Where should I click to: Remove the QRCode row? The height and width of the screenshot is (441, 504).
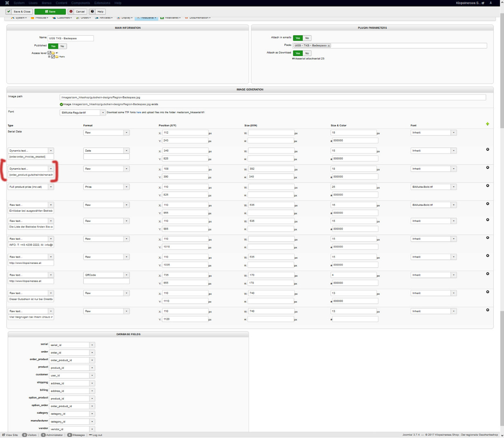click(x=487, y=274)
